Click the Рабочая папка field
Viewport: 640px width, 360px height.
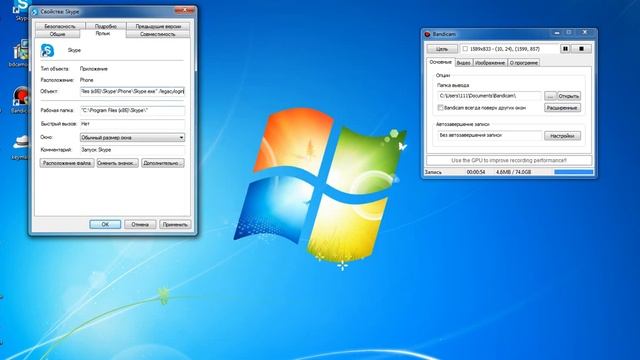(x=132, y=111)
